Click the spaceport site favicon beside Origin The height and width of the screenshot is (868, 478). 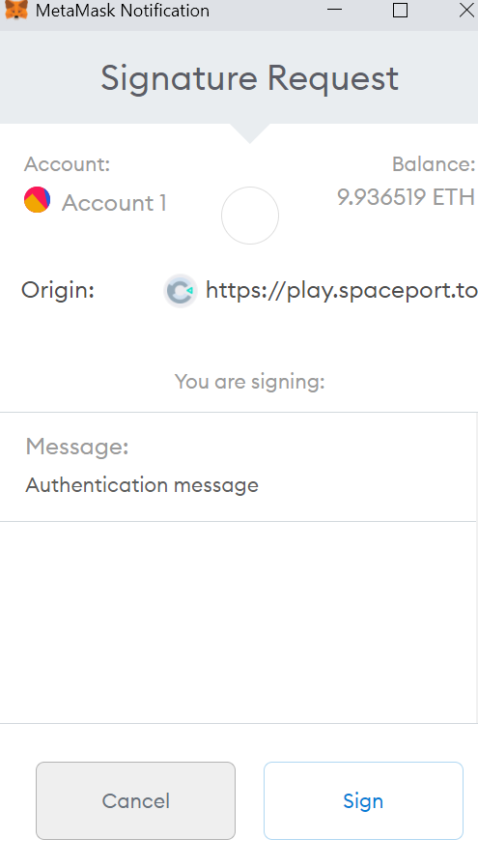click(181, 291)
